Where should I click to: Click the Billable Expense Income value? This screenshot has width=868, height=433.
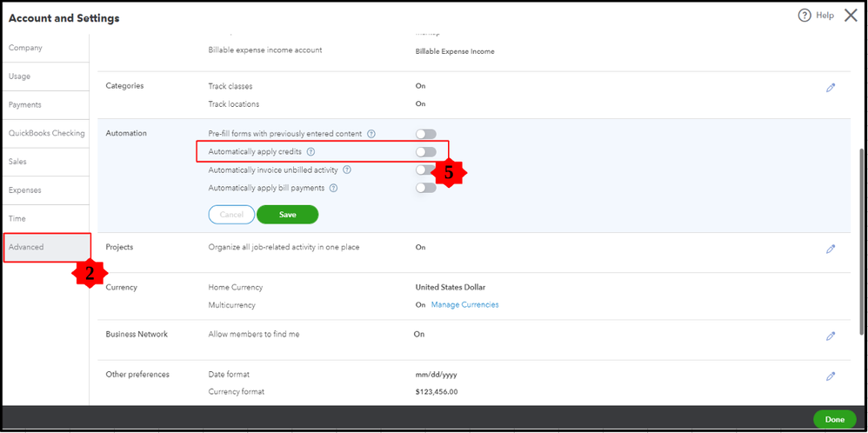455,51
